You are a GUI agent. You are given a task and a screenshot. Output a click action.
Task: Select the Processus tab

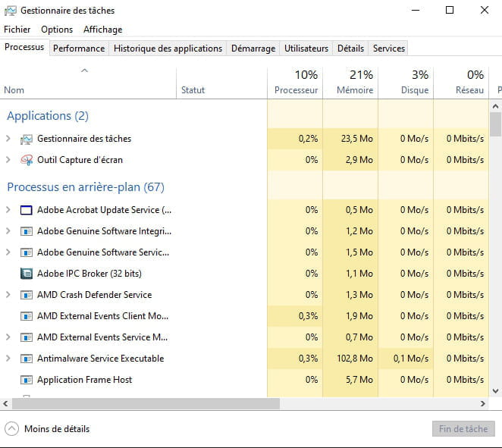coord(24,47)
